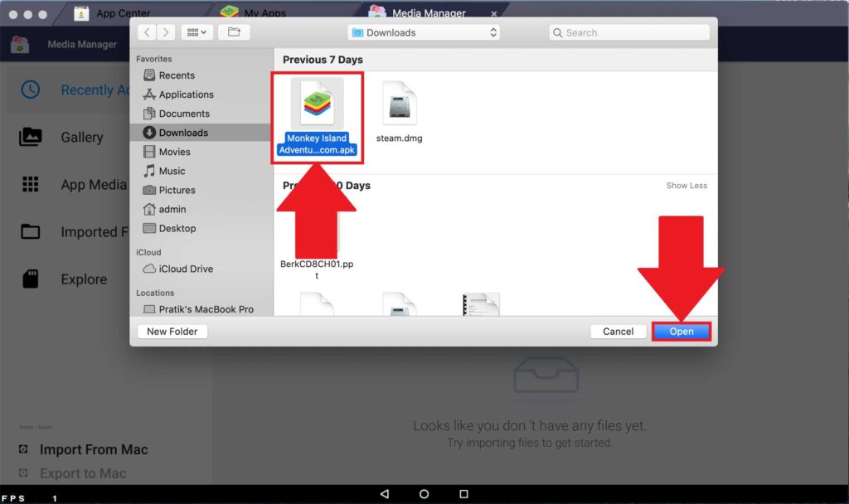This screenshot has width=849, height=504.
Task: Click the Gallery picture icon
Action: 31,137
